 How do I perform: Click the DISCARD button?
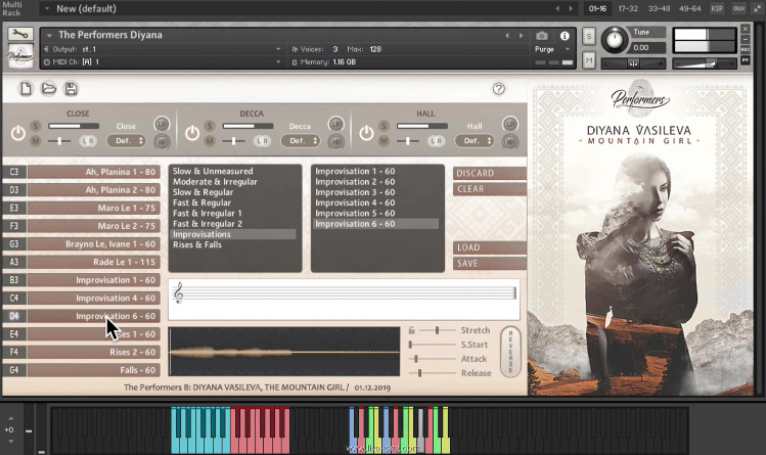coord(489,173)
